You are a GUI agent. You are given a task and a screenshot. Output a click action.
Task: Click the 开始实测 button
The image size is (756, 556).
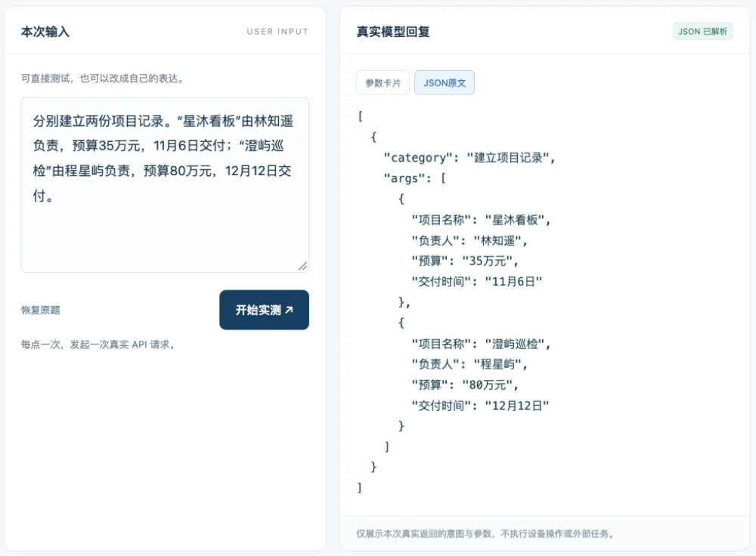[264, 310]
